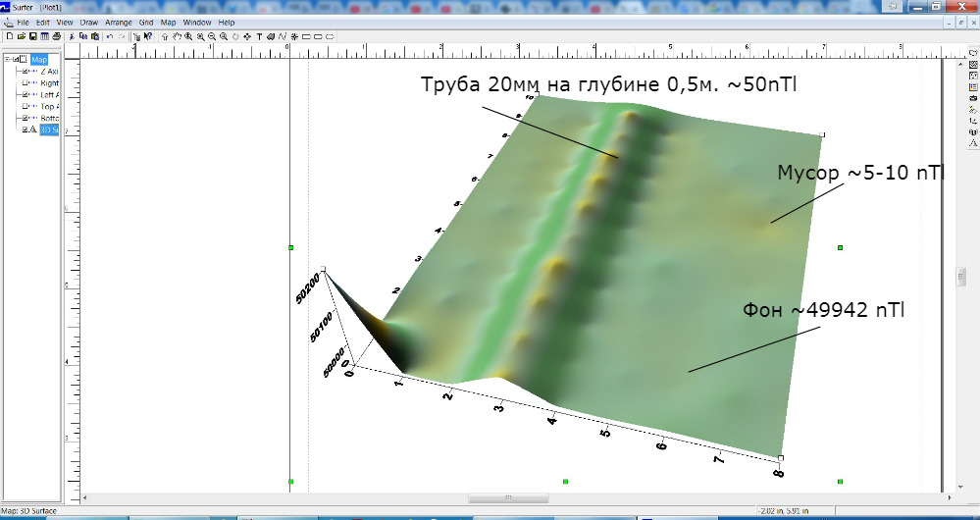This screenshot has width=980, height=520.
Task: Toggle Map object visibility checkbox
Action: pyautogui.click(x=16, y=60)
